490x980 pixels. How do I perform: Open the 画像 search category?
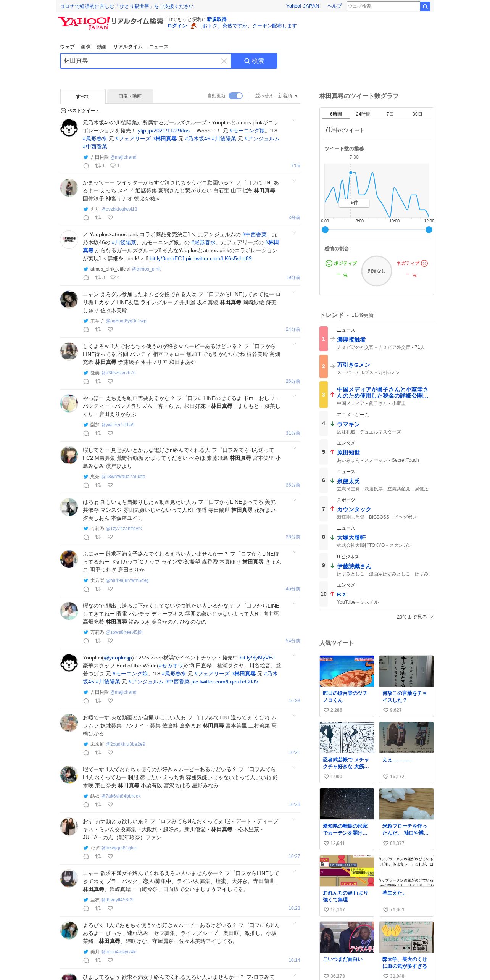point(86,47)
